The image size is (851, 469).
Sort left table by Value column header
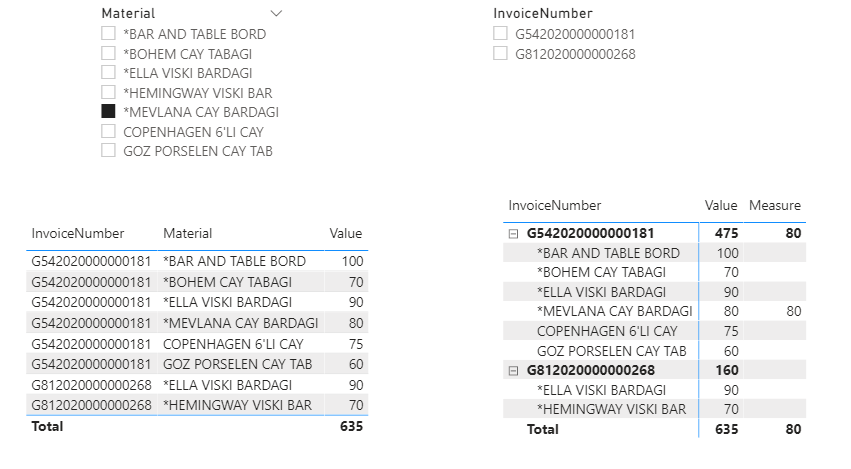click(x=346, y=233)
